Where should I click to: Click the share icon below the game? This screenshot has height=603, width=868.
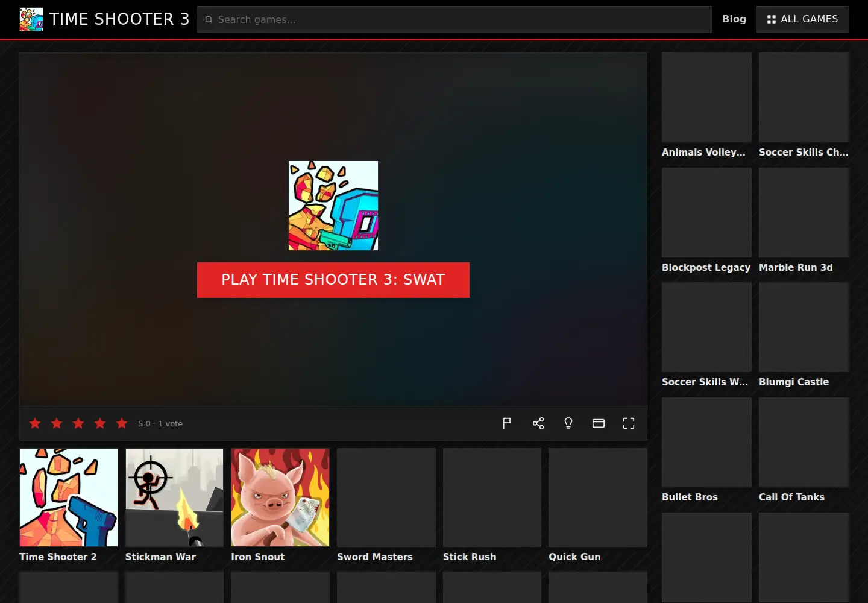pos(538,423)
